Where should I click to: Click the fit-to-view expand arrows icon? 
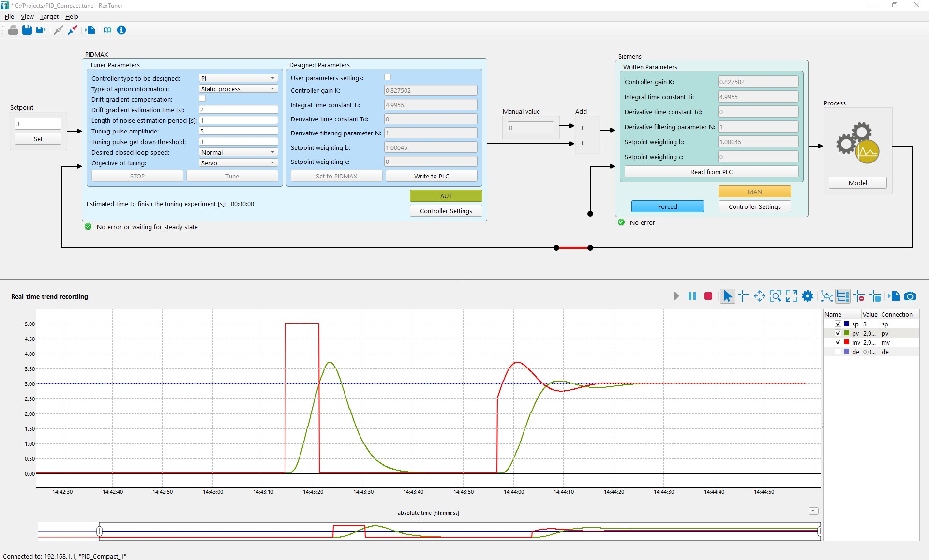[x=792, y=296]
